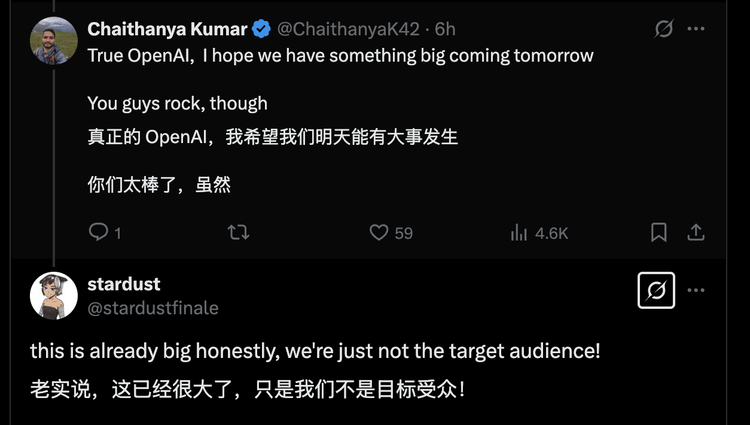This screenshot has width=750, height=425.
Task: Bookmark Chaithanya Kumar's post
Action: coord(659,233)
